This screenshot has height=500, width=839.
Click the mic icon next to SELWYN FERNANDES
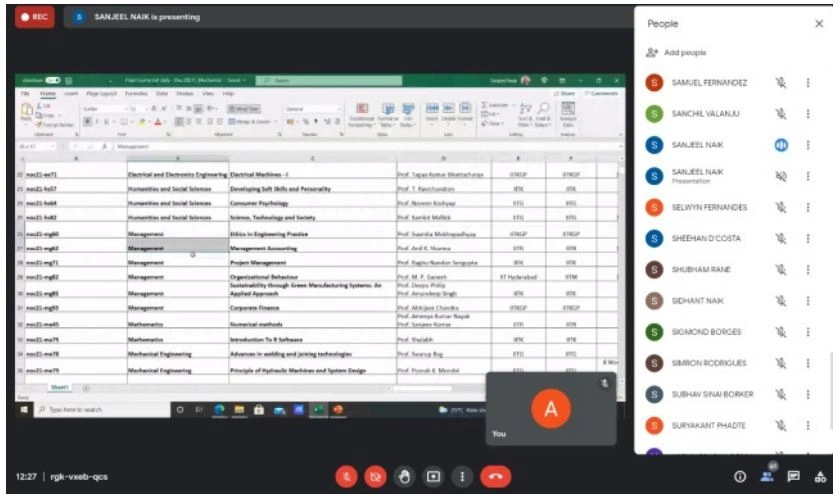coord(781,207)
